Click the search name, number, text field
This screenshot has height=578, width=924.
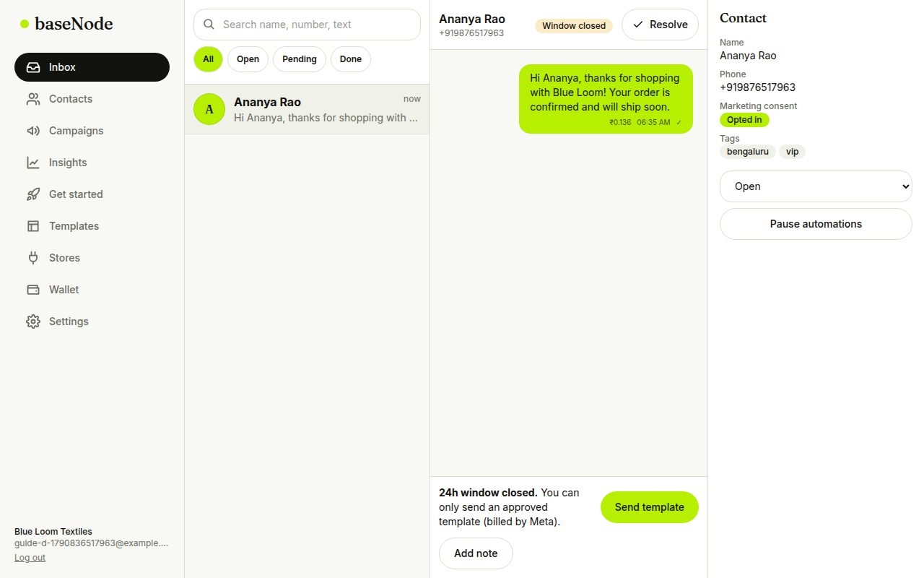(x=307, y=25)
